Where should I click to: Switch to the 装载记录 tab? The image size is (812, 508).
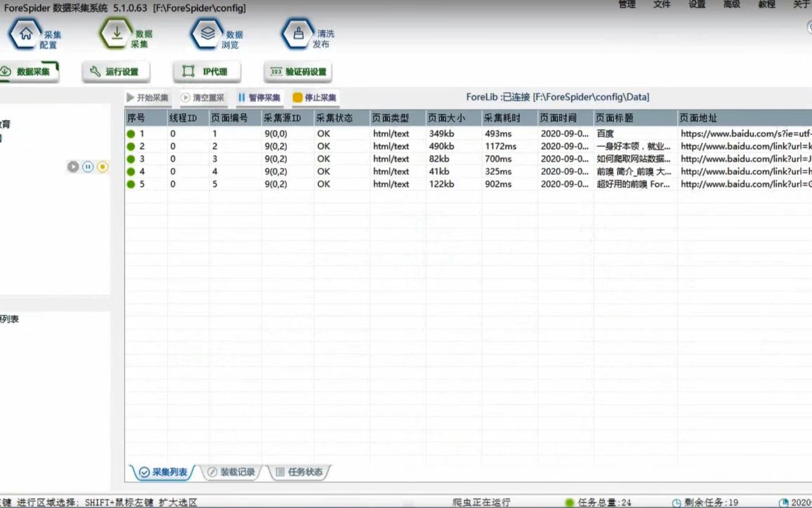(232, 473)
